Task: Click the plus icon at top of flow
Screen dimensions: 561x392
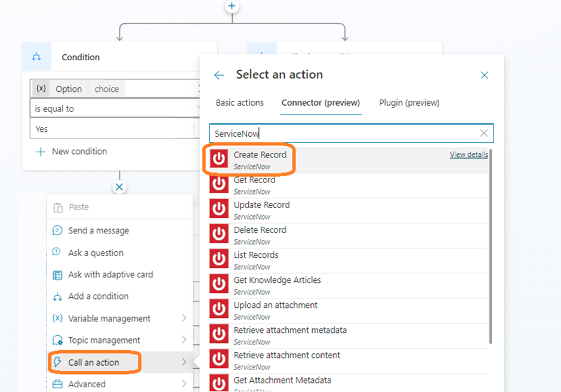Action: pyautogui.click(x=232, y=7)
